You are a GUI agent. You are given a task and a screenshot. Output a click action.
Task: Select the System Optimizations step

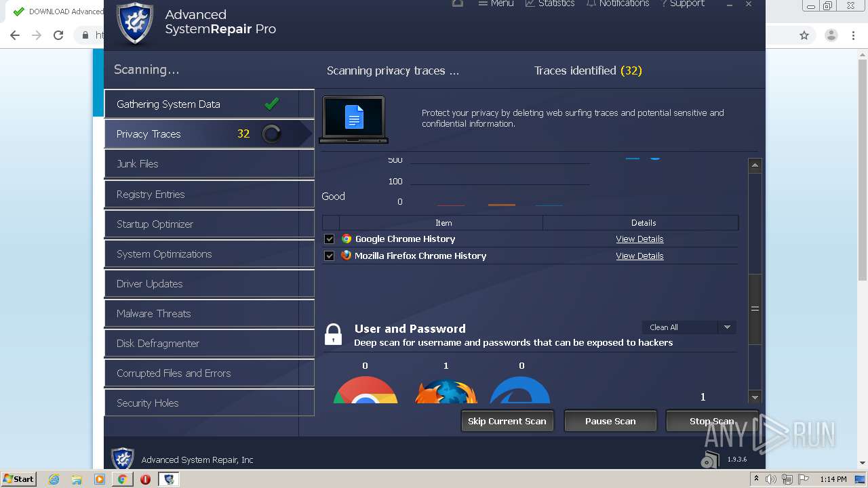click(x=209, y=254)
